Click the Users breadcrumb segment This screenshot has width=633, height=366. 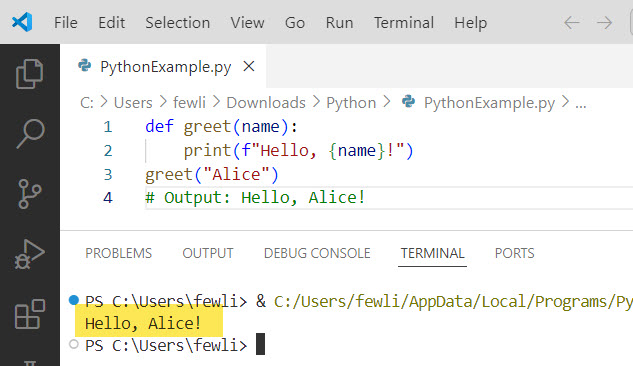click(133, 102)
